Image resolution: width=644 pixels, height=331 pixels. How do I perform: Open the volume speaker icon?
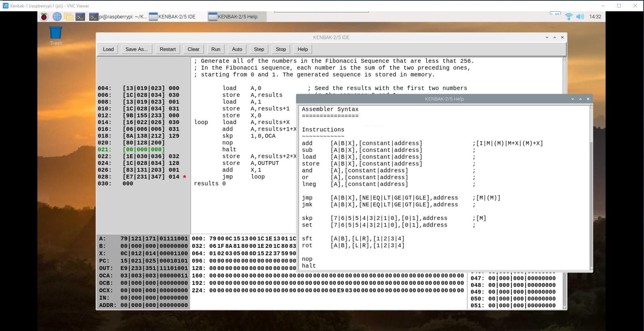(x=580, y=17)
